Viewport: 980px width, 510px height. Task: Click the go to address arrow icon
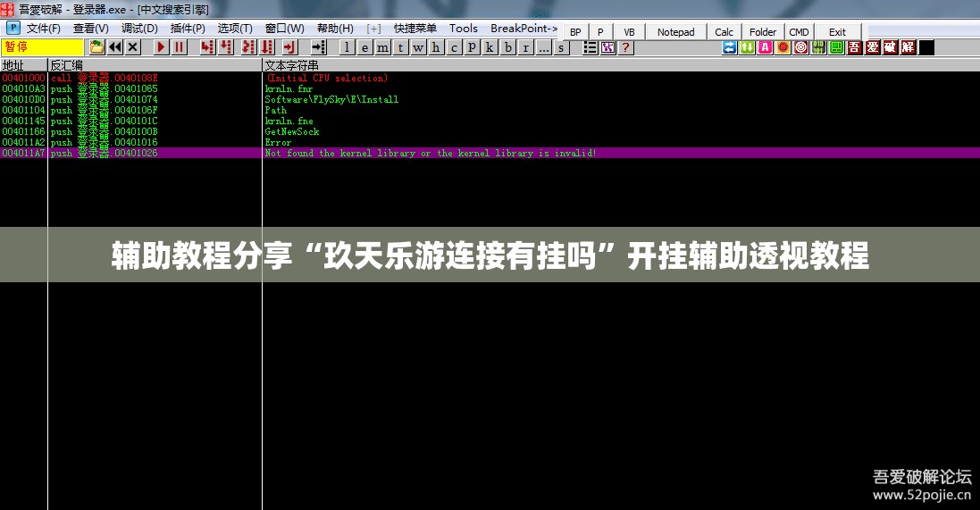[x=319, y=47]
